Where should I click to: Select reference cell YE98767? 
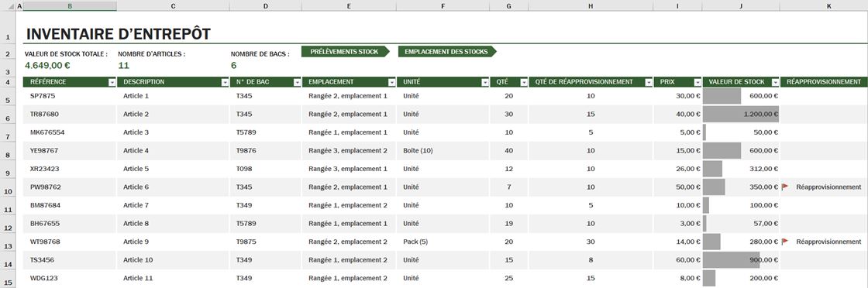click(x=70, y=150)
